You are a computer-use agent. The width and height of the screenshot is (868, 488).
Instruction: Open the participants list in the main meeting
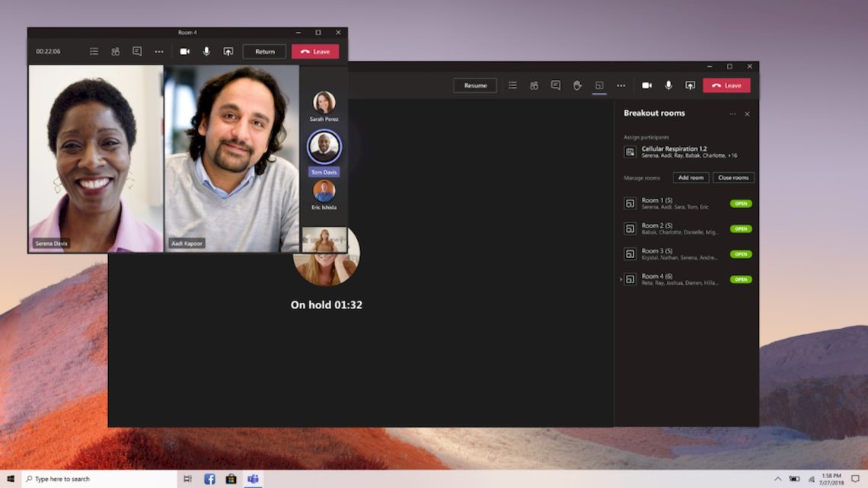tap(534, 85)
